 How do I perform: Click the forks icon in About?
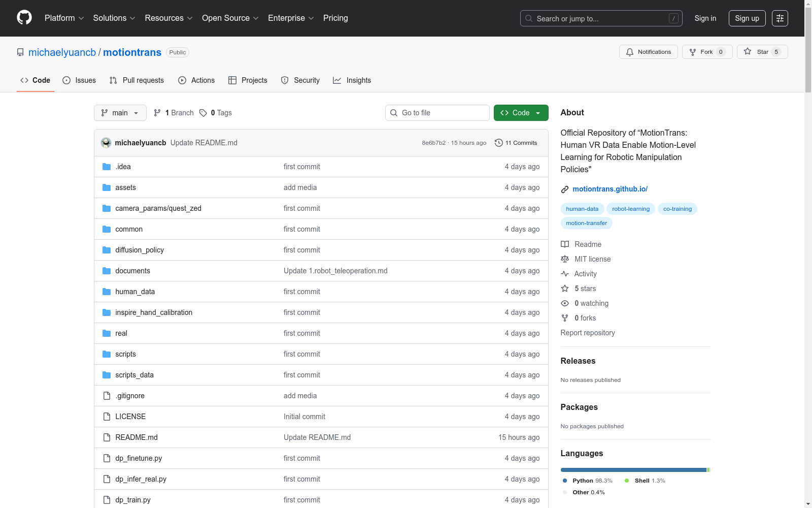(565, 318)
